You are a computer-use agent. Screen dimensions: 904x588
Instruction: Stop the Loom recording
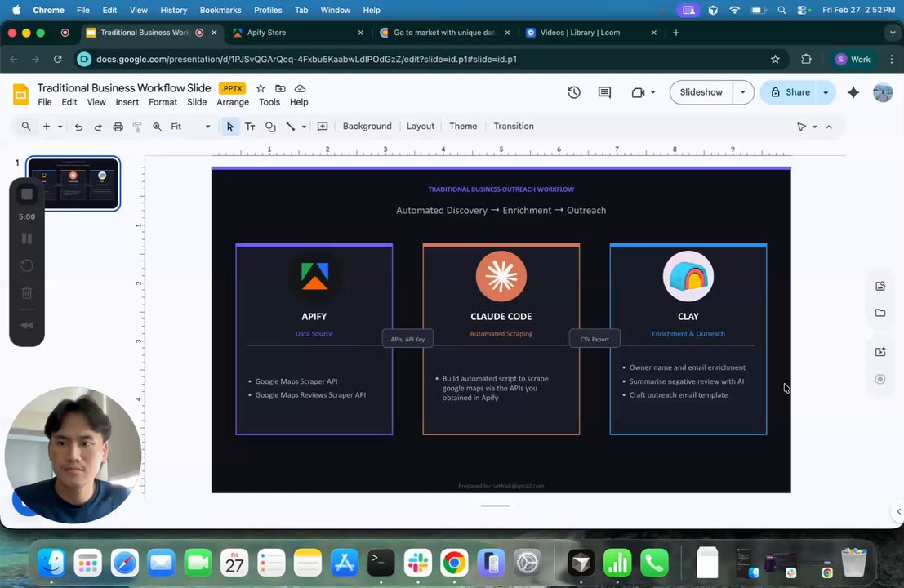[26, 194]
